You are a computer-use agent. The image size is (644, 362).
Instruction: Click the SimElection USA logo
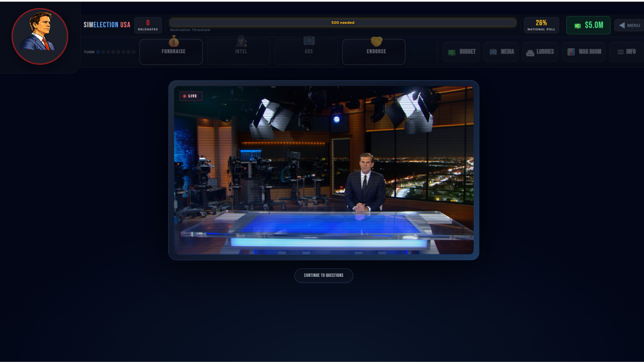107,25
